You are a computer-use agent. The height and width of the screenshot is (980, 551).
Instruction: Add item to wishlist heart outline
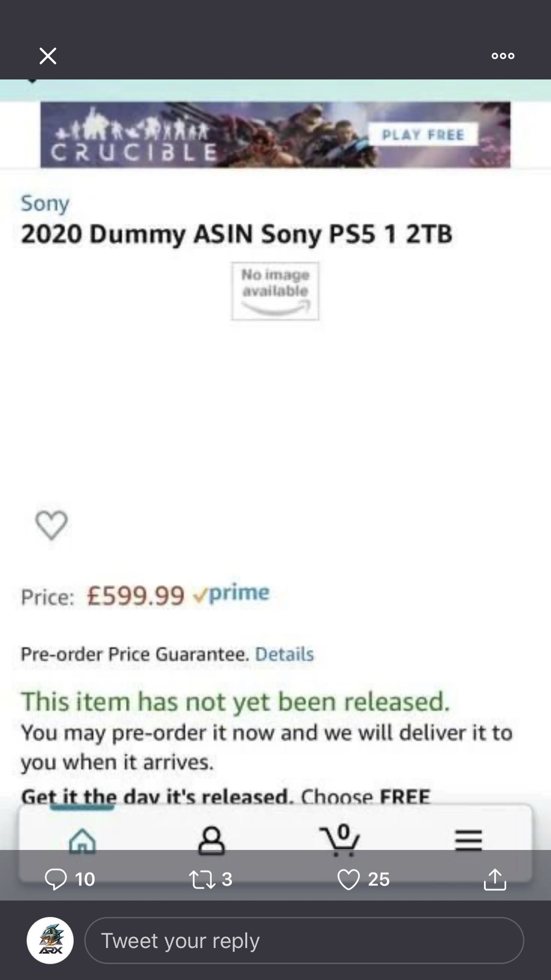(52, 525)
